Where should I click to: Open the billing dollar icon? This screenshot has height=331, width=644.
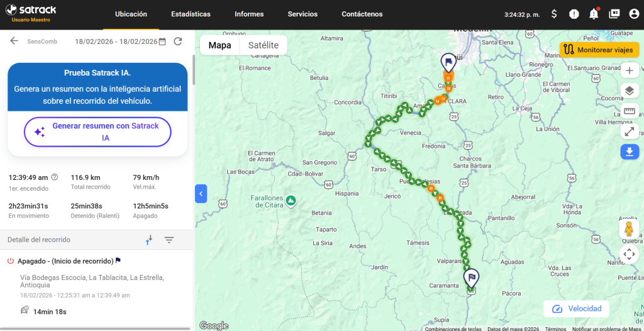[554, 14]
